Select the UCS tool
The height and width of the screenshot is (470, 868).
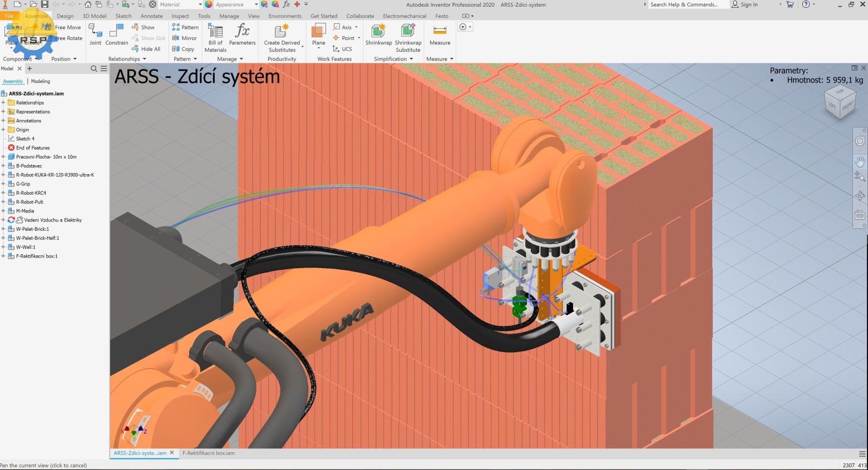click(x=342, y=49)
